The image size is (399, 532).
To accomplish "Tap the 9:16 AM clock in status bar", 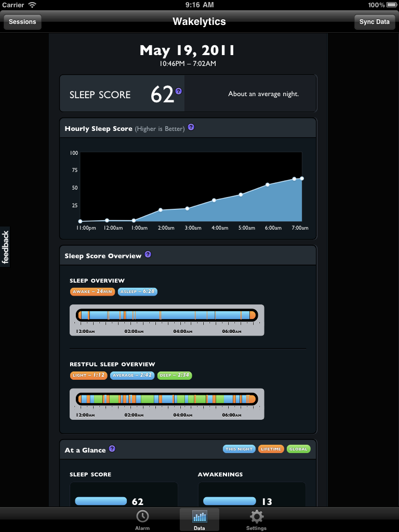I will coord(199,5).
